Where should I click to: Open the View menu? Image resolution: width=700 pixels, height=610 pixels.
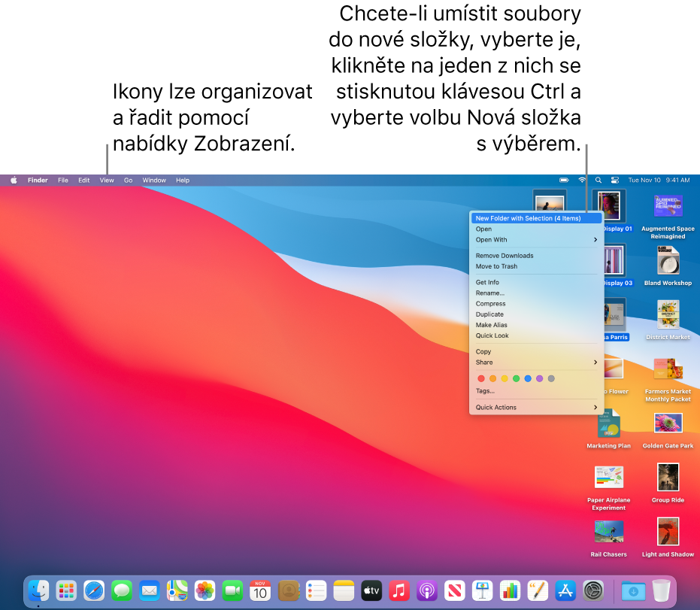pos(107,180)
